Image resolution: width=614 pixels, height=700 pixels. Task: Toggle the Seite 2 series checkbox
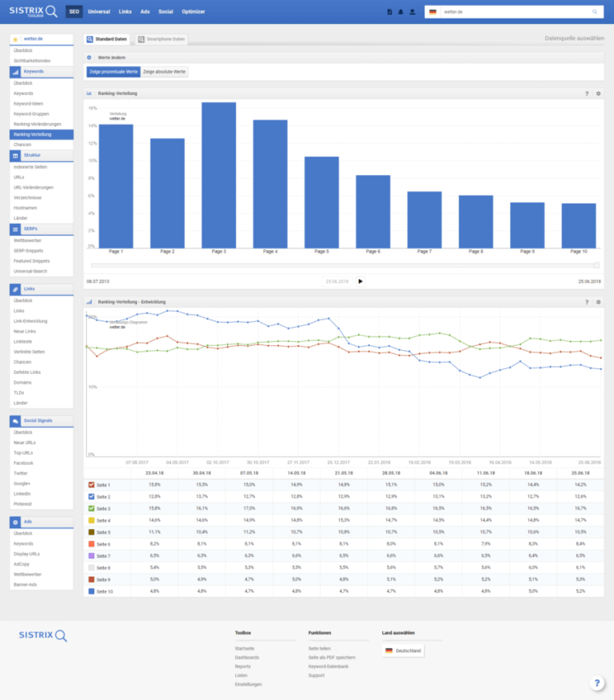pyautogui.click(x=90, y=496)
